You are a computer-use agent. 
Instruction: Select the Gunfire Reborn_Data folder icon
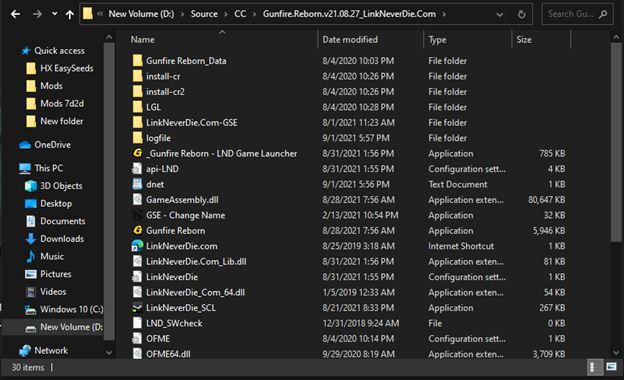[137, 60]
